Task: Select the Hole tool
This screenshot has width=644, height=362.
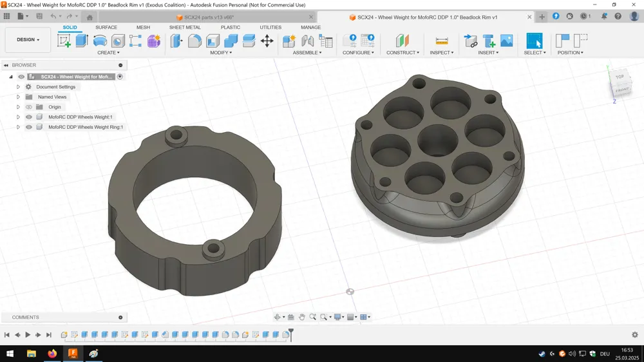Action: tap(118, 41)
